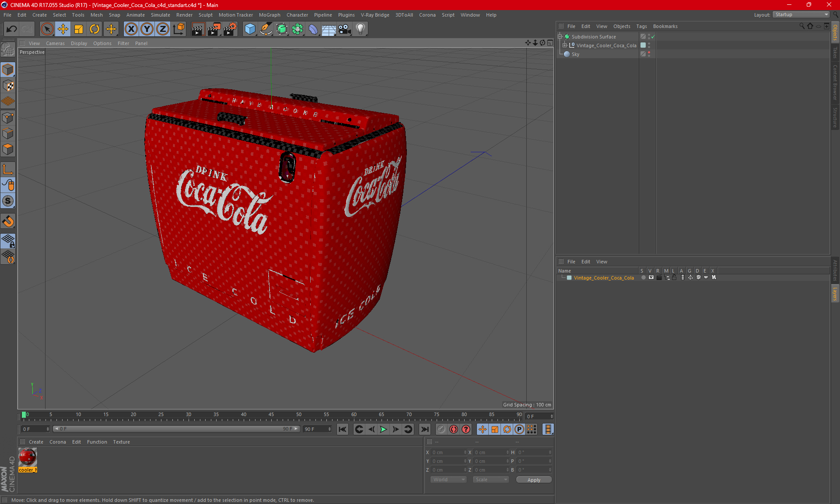Viewport: 840px width, 504px height.
Task: Activate the Rotate tool in top toolbar
Action: tap(94, 29)
